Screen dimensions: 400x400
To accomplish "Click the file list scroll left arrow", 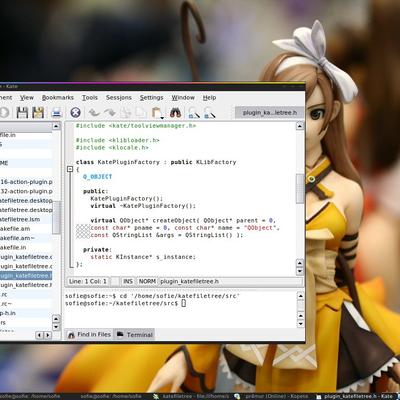I will (x=39, y=335).
